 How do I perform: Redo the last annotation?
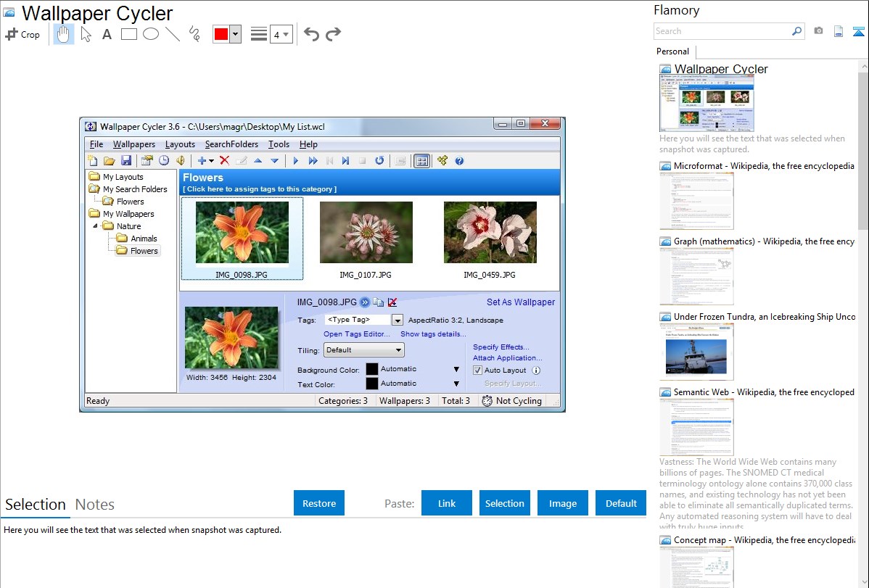[x=333, y=34]
